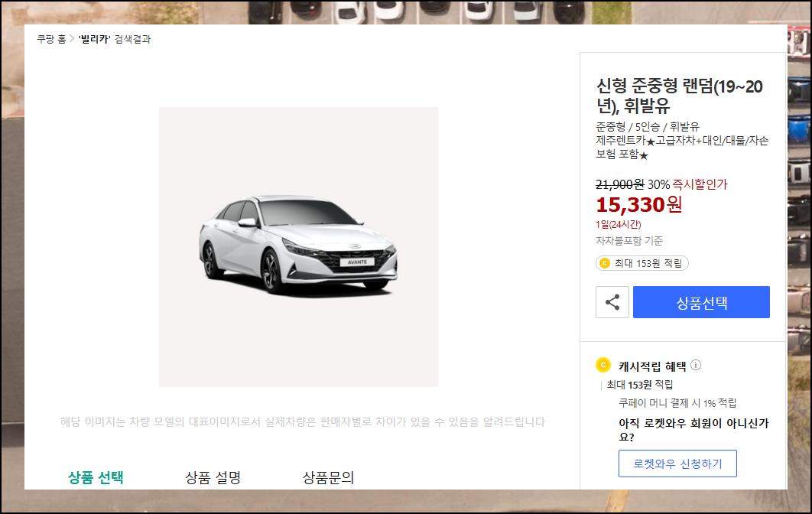
Task: Click the 제주렌트카 insurance description text
Action: (682, 147)
